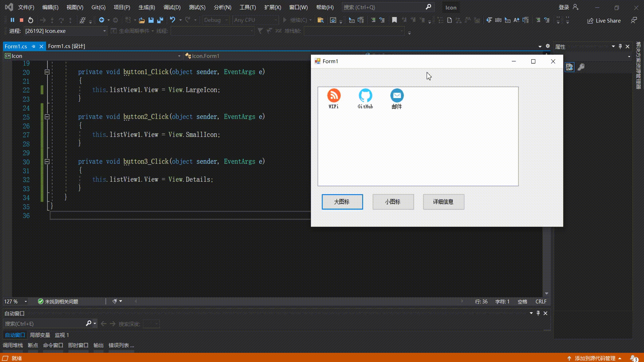Stop debugging with the red square icon
The height and width of the screenshot is (362, 644).
[x=21, y=20]
